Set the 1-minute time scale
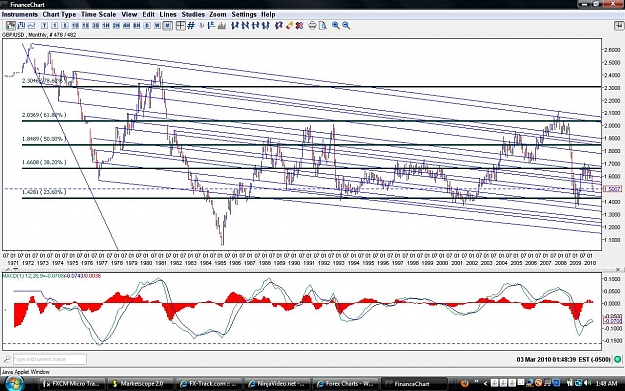 tap(55, 26)
